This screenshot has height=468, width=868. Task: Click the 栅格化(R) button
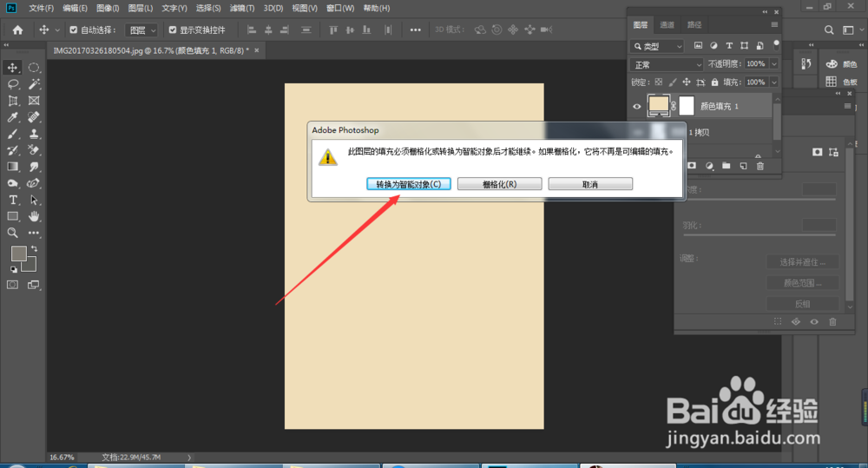click(x=499, y=184)
